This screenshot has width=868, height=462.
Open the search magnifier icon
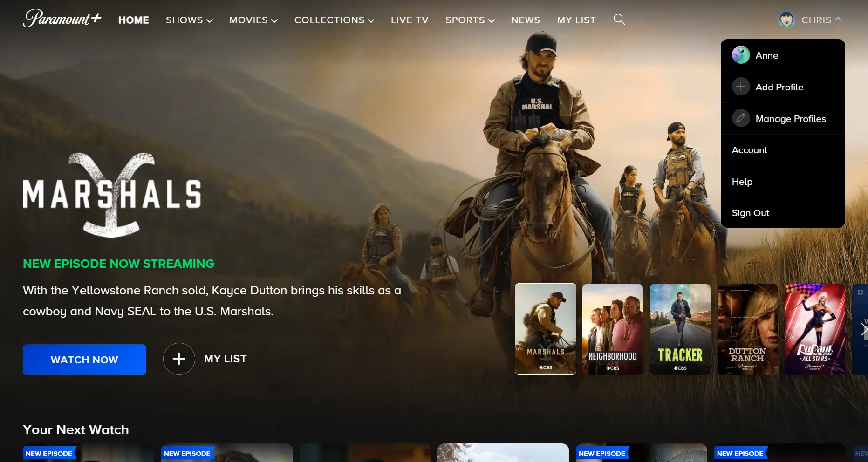619,19
